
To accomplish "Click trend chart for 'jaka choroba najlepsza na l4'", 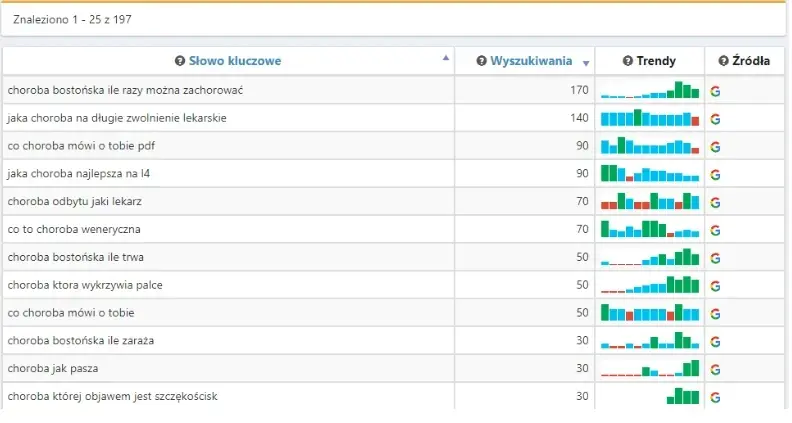I will [650, 173].
